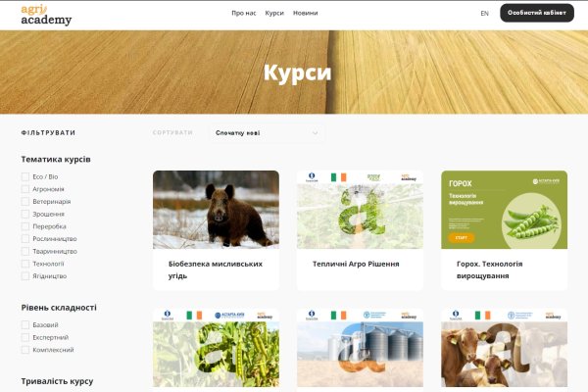Check the Технології filter
Image resolution: width=588 pixels, height=392 pixels.
[25, 264]
